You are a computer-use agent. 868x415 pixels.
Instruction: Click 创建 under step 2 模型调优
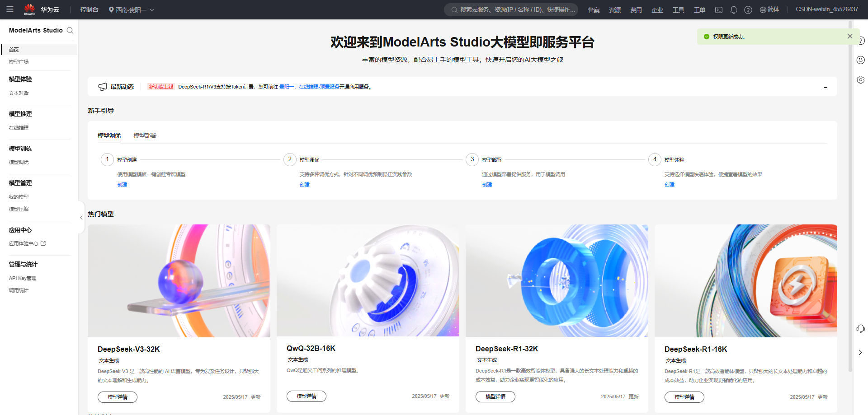point(305,185)
